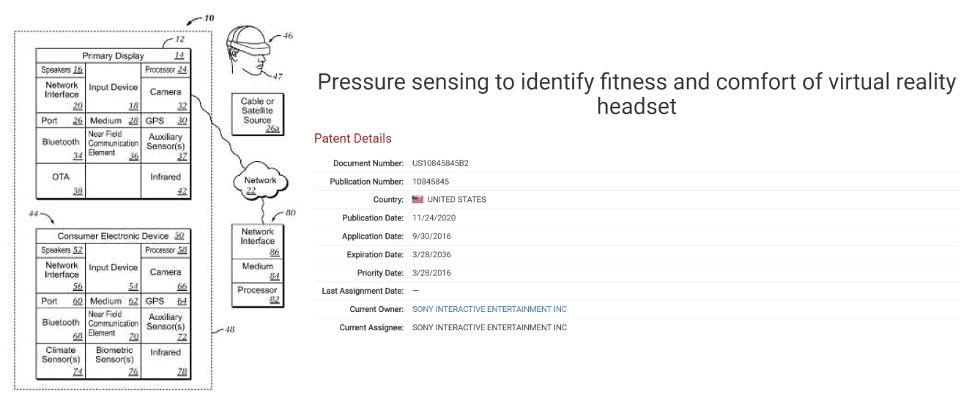Screen dimensions: 980x405
Task: Click the Biometric Sensor(s) cell in the diagram
Action: 114,360
